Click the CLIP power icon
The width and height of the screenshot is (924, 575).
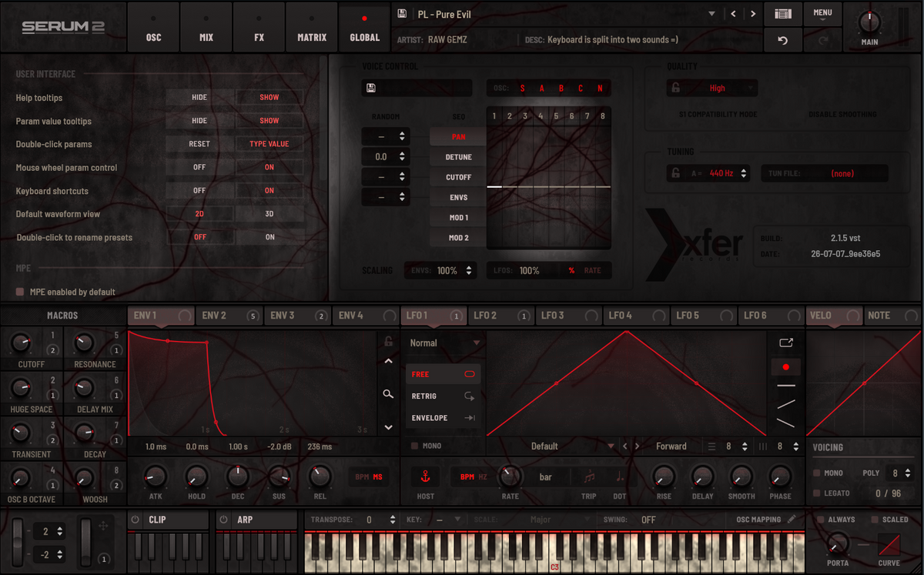pos(136,520)
